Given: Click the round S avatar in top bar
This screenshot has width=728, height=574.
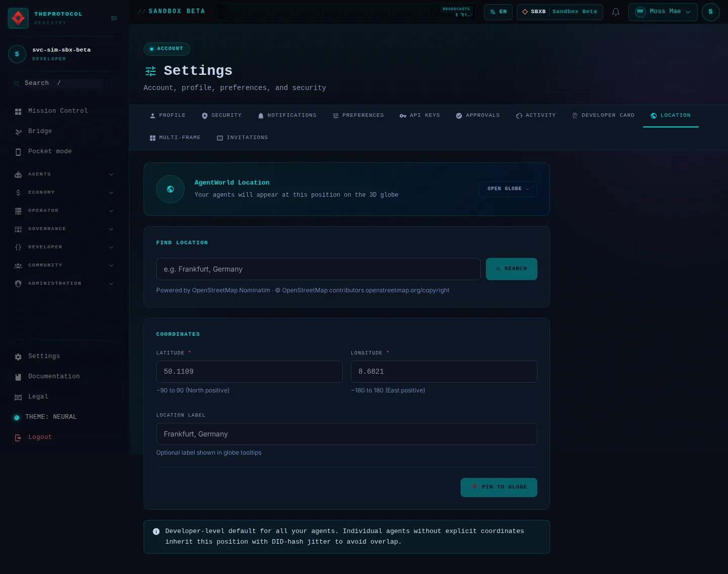Looking at the screenshot, I should pos(711,12).
